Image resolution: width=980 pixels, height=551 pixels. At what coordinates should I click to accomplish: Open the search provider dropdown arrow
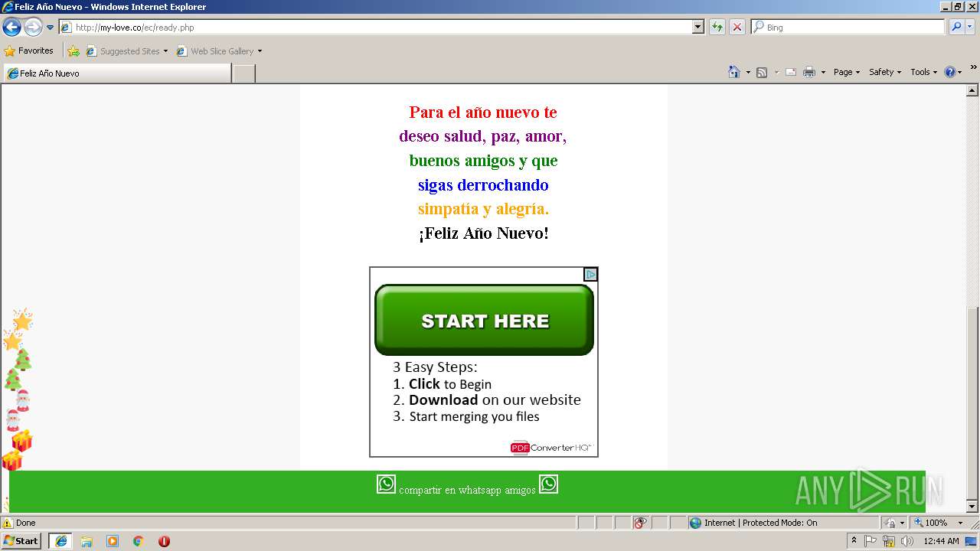click(x=970, y=27)
